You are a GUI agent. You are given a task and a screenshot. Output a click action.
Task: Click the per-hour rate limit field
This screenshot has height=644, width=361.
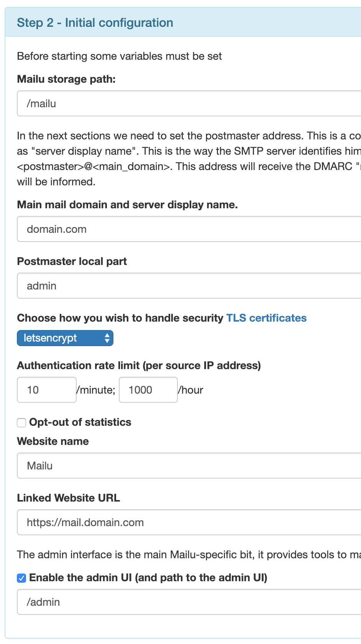(x=148, y=390)
